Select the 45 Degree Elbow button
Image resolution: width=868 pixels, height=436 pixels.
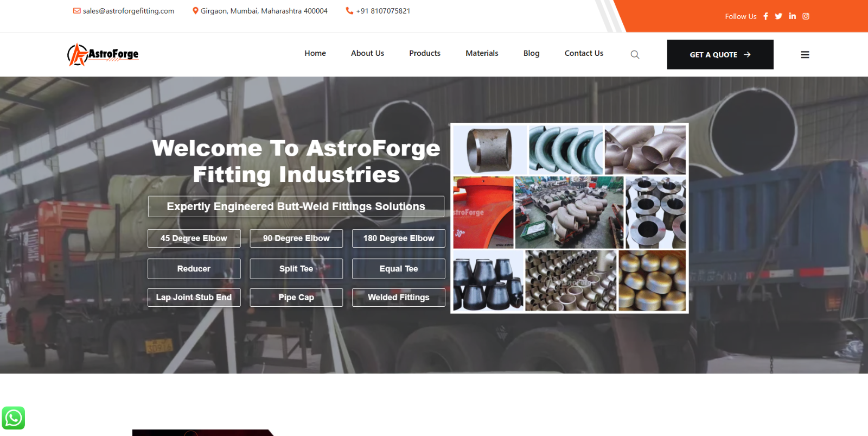(x=194, y=238)
